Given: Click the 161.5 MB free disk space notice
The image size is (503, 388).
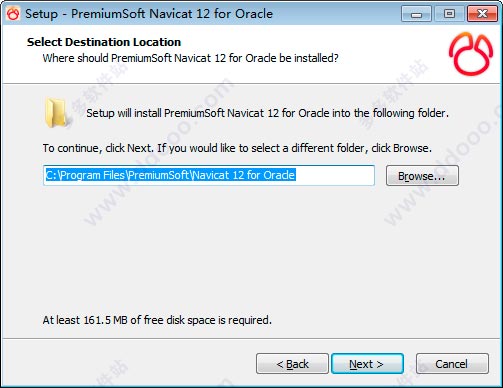Looking at the screenshot, I should point(157,320).
